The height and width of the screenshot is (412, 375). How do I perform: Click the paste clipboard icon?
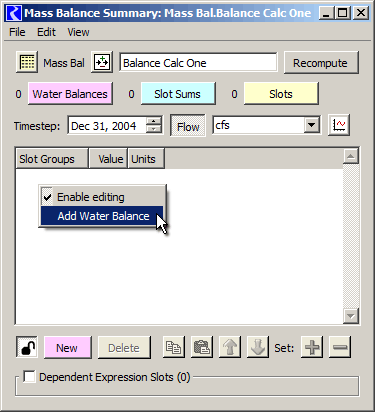pos(202,347)
